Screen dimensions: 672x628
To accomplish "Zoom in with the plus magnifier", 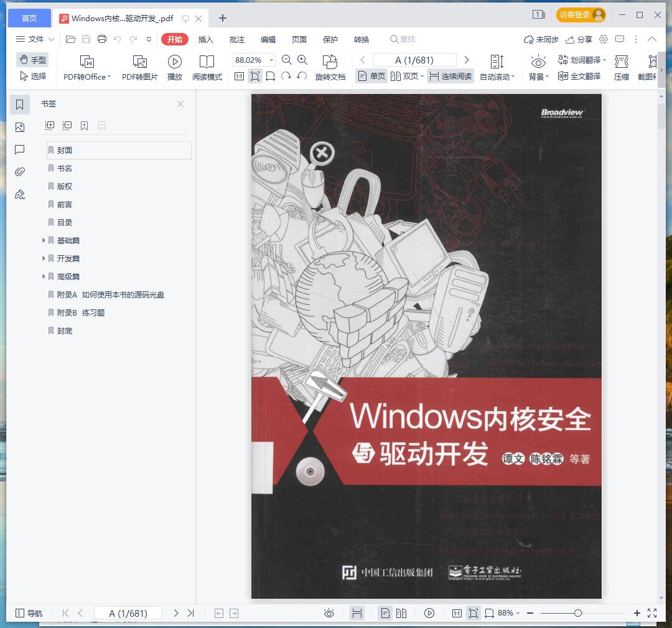I will point(302,60).
